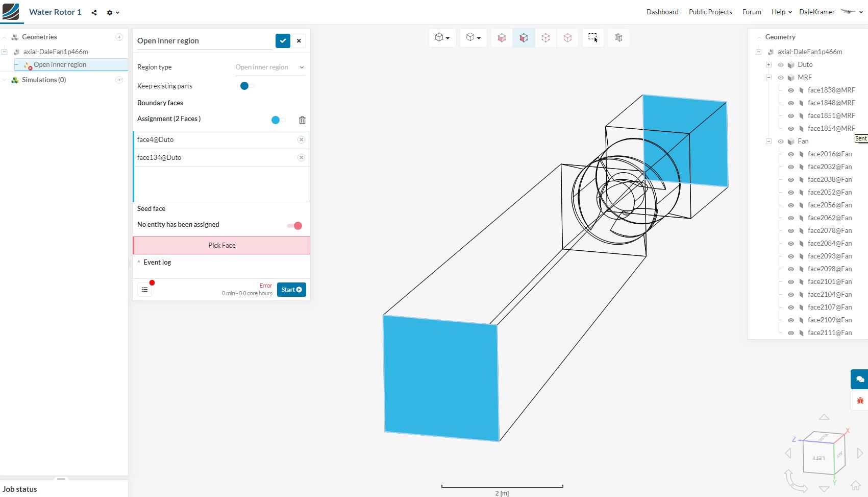This screenshot has width=868, height=497.
Task: Open the project settings gear dropdown
Action: 113,13
